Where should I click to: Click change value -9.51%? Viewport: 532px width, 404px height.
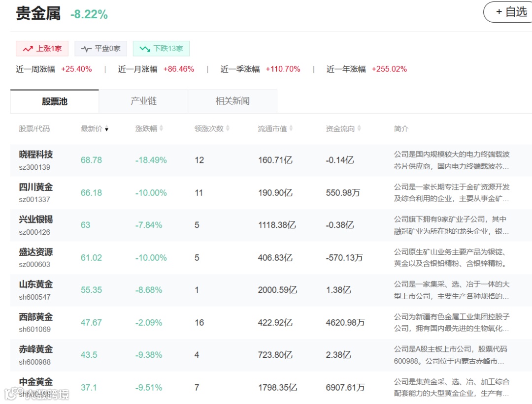149,387
